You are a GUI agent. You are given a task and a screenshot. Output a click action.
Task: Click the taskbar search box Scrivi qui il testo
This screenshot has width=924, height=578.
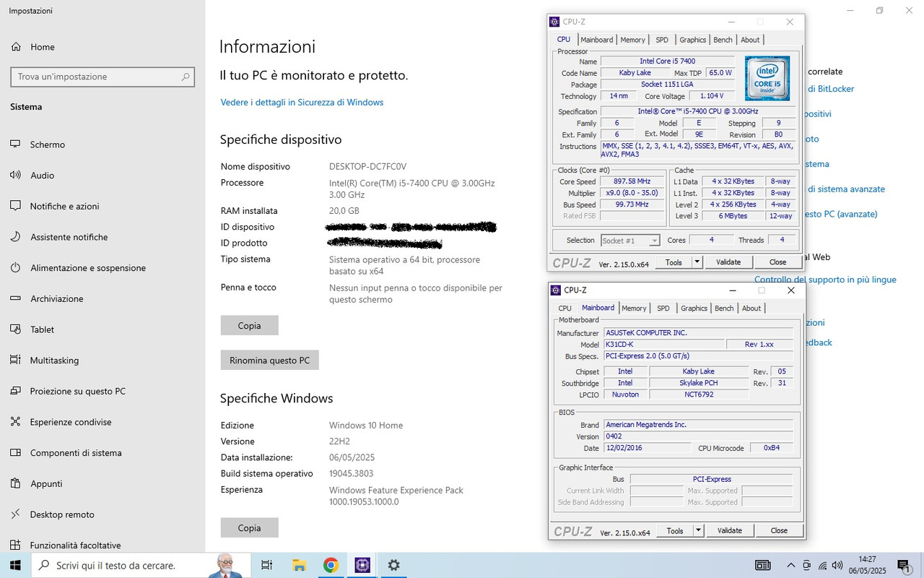(x=141, y=565)
